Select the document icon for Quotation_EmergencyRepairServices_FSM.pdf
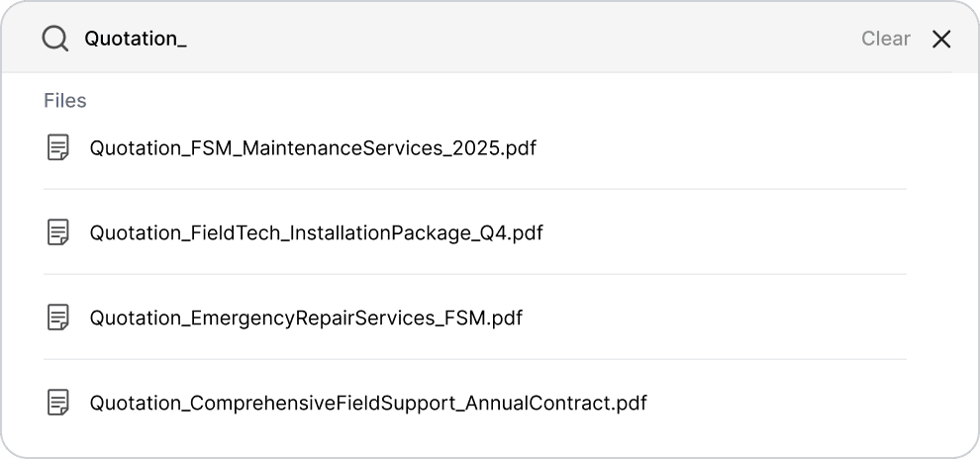The image size is (980, 459). [59, 318]
